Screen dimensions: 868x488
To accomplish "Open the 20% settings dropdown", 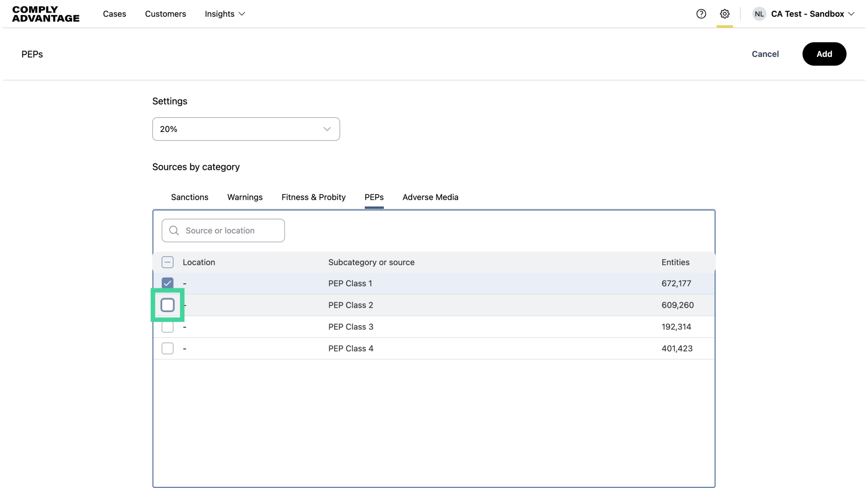I will [x=246, y=129].
